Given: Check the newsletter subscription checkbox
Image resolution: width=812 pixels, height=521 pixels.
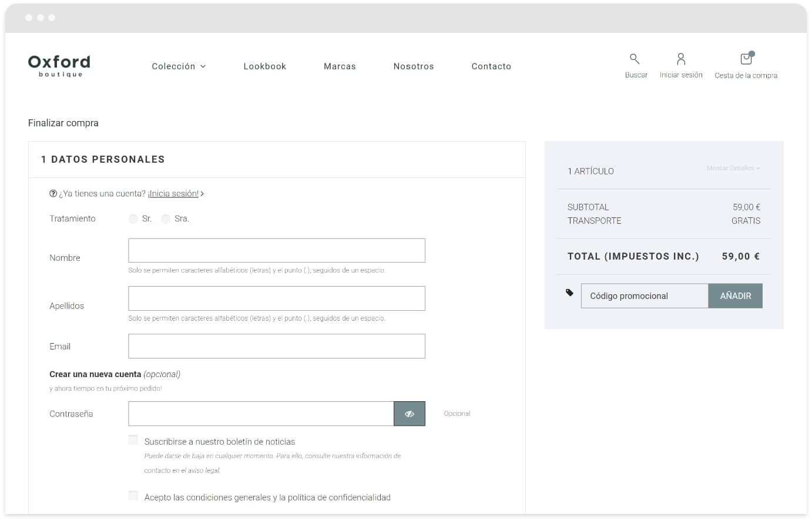Looking at the screenshot, I should (133, 440).
